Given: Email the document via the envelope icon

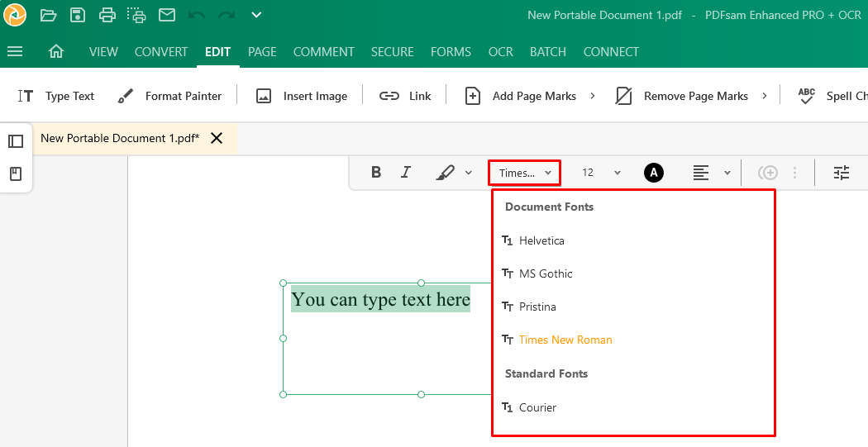Looking at the screenshot, I should [x=167, y=15].
